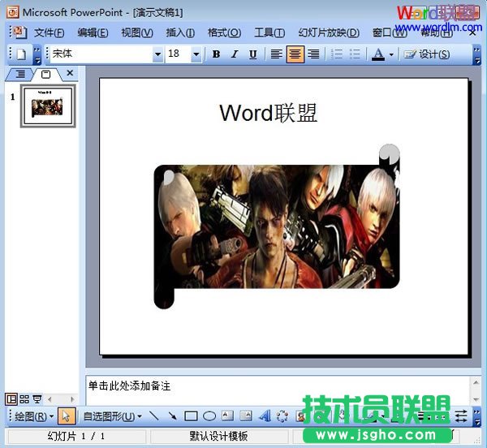Insert diagram or organization chart

click(x=282, y=416)
